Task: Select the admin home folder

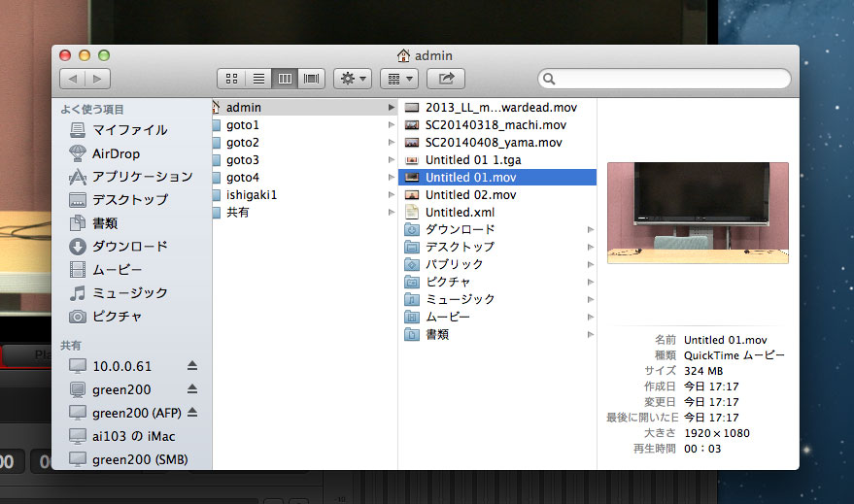Action: [x=304, y=107]
